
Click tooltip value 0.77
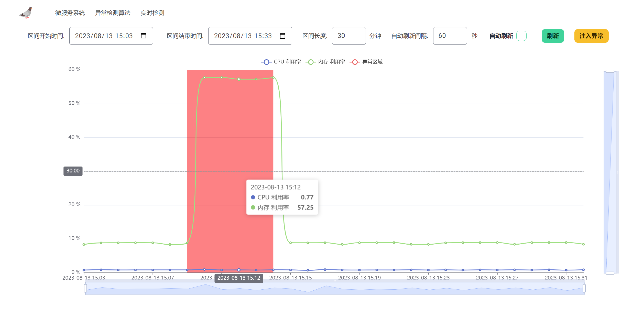point(307,197)
